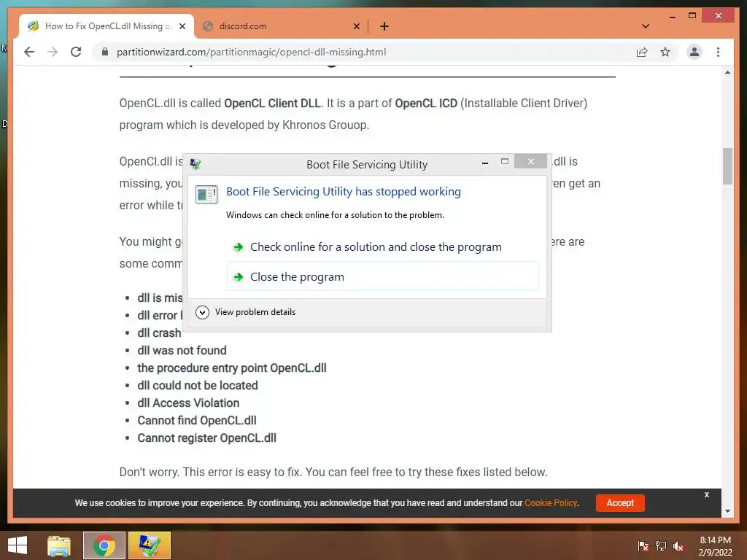Click the scrollbar up arrow

click(727, 73)
